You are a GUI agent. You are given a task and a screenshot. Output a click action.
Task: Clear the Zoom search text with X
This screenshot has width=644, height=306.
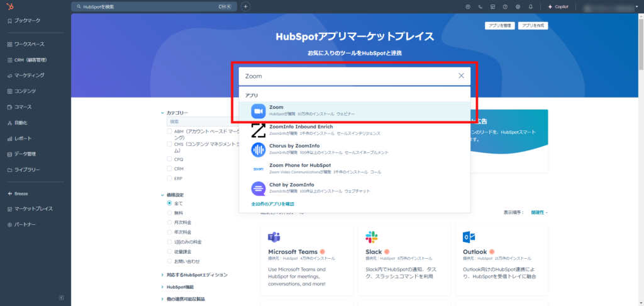(461, 76)
